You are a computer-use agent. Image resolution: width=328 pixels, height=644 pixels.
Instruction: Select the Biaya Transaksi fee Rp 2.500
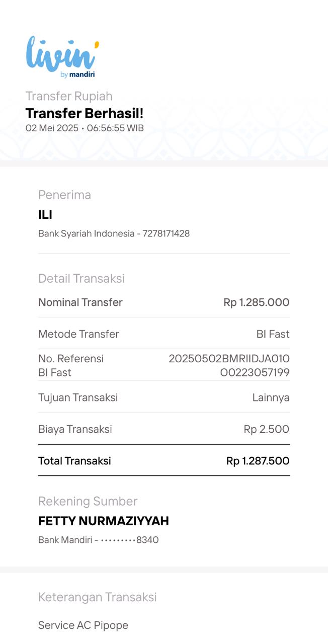click(x=266, y=429)
